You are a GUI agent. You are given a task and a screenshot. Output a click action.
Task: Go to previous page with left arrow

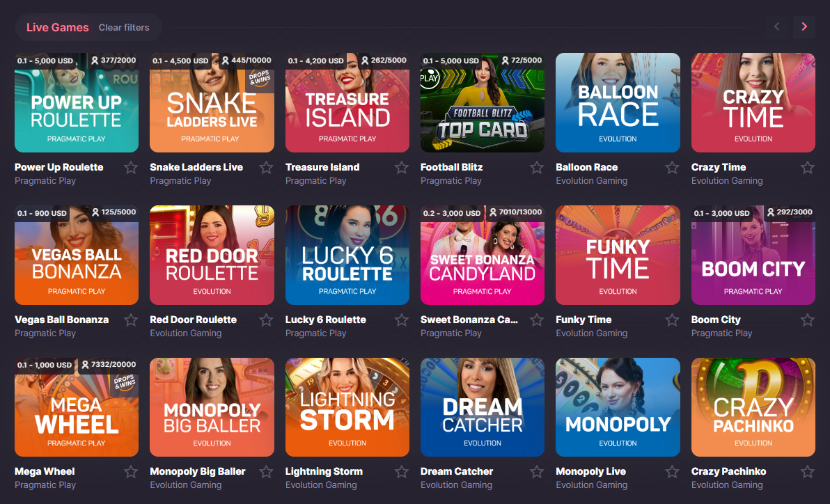pyautogui.click(x=776, y=26)
